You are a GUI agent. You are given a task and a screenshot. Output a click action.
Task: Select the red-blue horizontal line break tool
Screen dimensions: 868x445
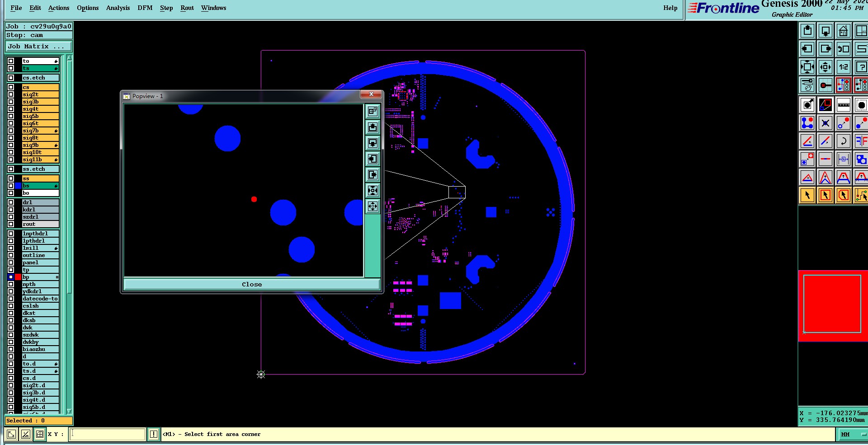pos(826,159)
